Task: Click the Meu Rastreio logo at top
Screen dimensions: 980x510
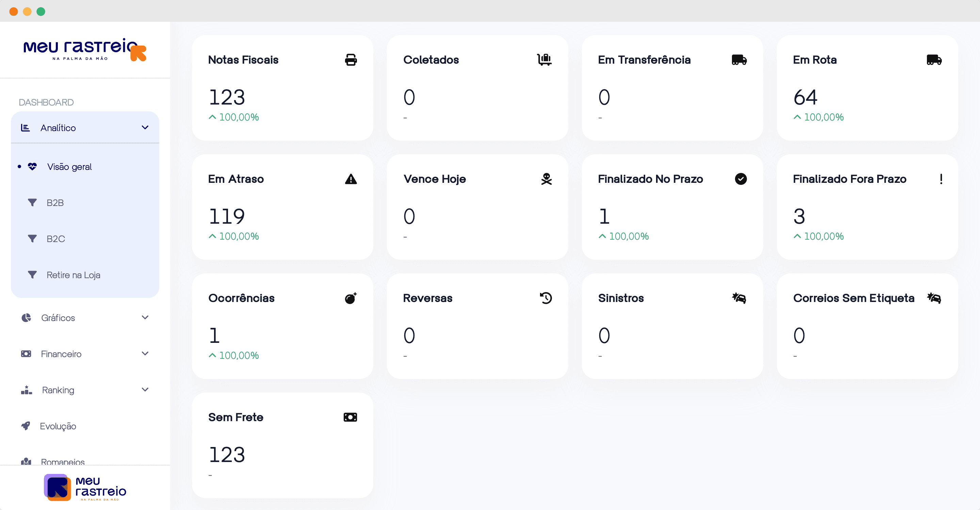Action: pyautogui.click(x=84, y=49)
